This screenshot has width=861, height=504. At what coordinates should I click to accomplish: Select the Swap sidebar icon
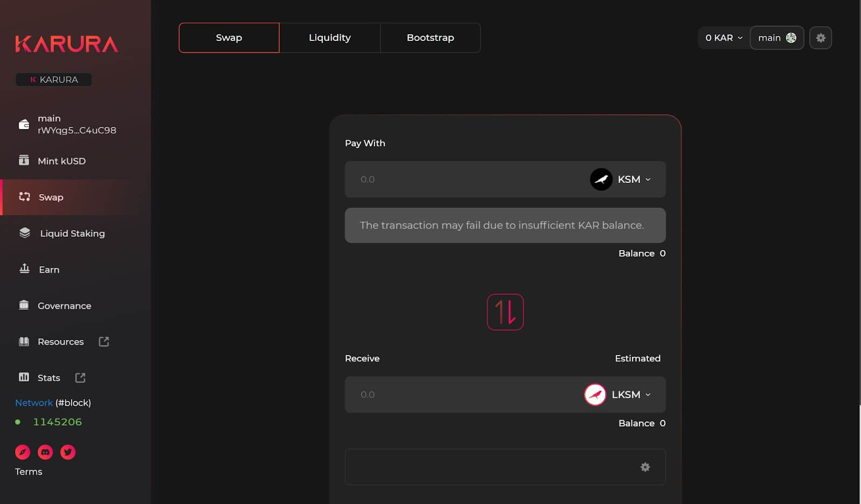point(24,197)
